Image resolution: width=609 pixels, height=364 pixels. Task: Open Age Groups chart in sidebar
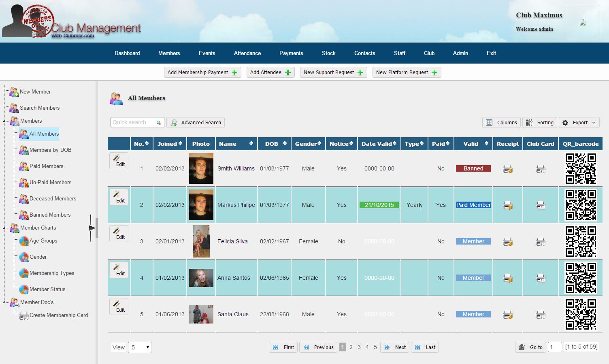(38, 241)
